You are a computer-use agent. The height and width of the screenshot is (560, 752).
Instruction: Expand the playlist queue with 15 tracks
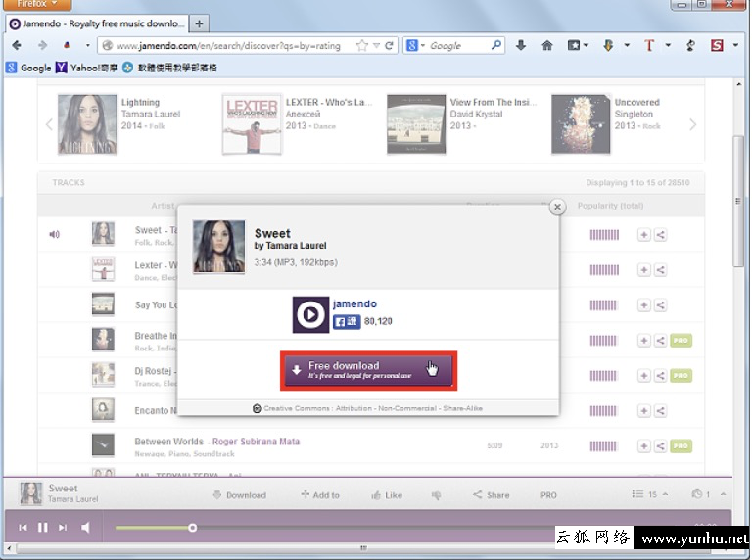(650, 494)
